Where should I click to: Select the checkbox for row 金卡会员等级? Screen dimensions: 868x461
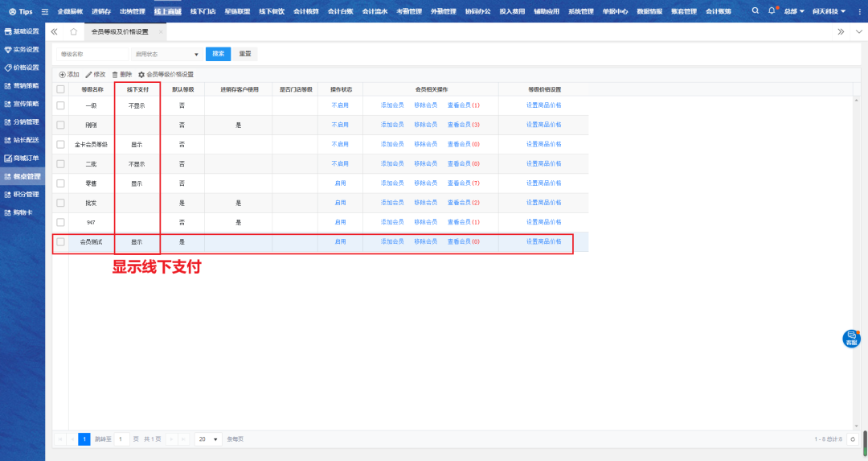click(60, 144)
